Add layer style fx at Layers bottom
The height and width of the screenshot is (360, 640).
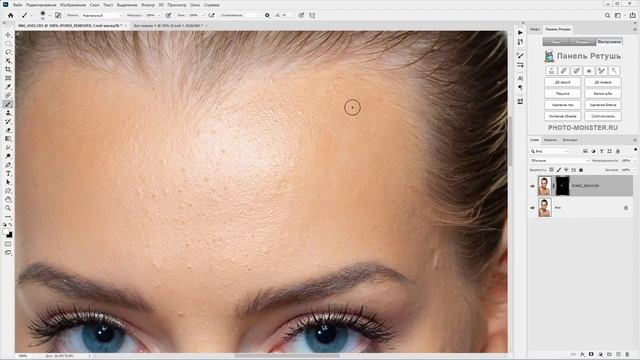(x=582, y=354)
